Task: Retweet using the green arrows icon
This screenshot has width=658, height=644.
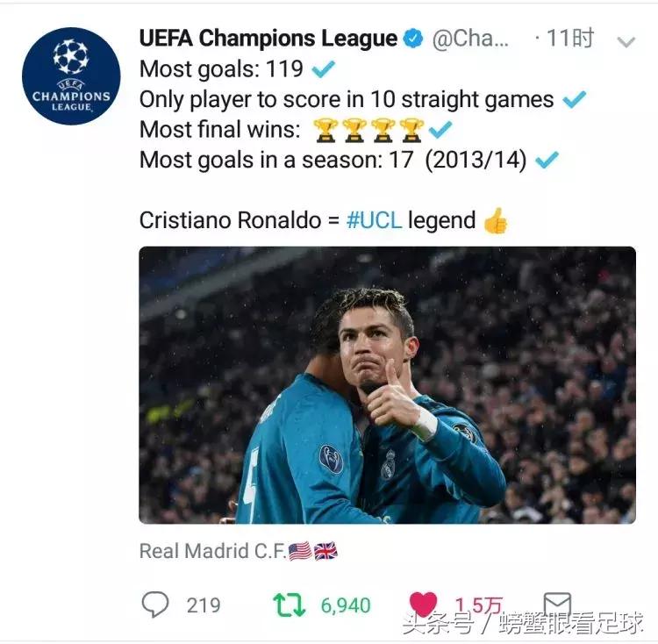Action: (290, 605)
